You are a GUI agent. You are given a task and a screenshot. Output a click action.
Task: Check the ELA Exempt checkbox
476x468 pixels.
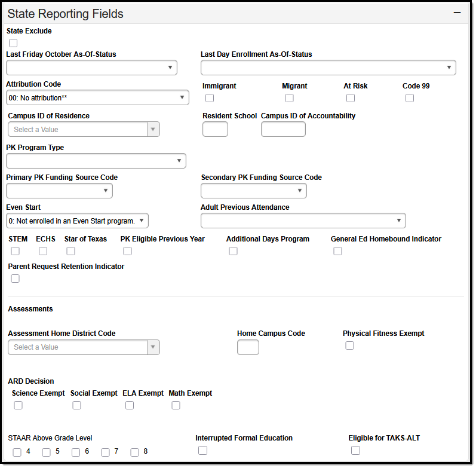coord(130,405)
